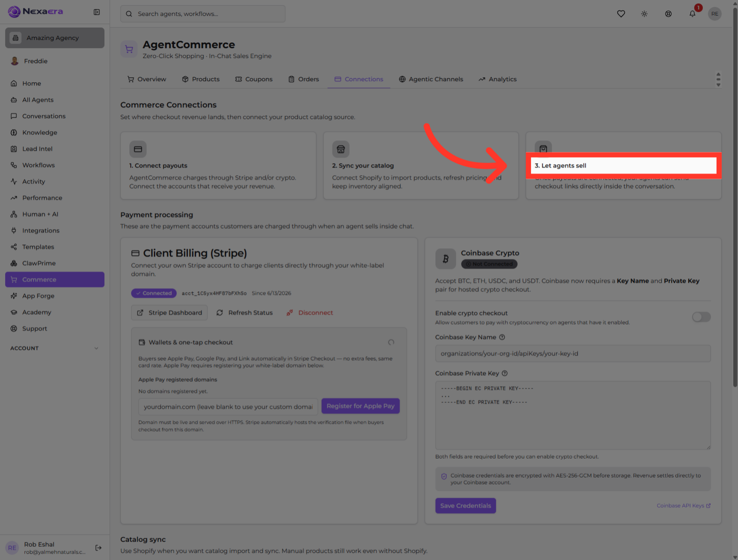Open the Orders tab
Viewport: 738px width, 560px height.
(x=304, y=79)
